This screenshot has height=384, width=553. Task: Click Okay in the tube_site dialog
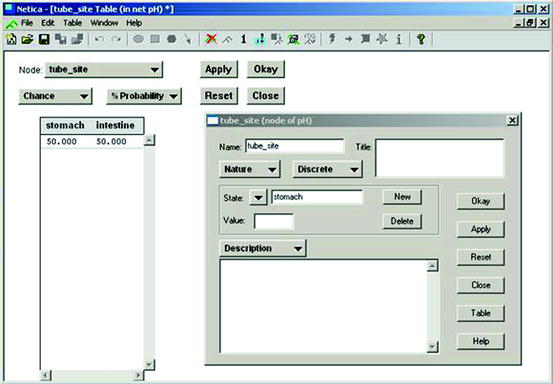(481, 201)
